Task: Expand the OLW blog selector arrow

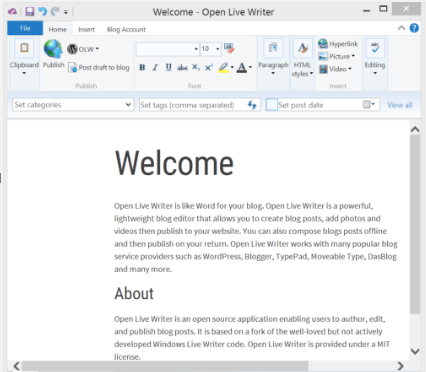Action: [97, 49]
